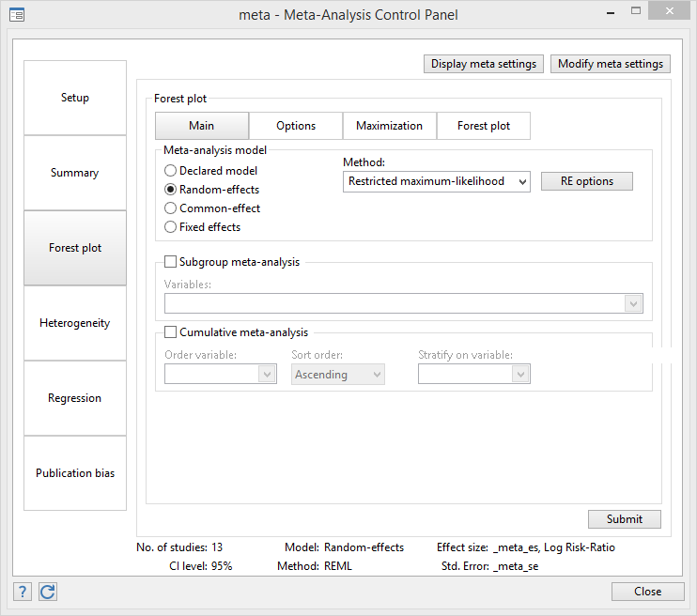Click the window system menu icon
Viewport: 697px width, 616px height.
pos(17,14)
